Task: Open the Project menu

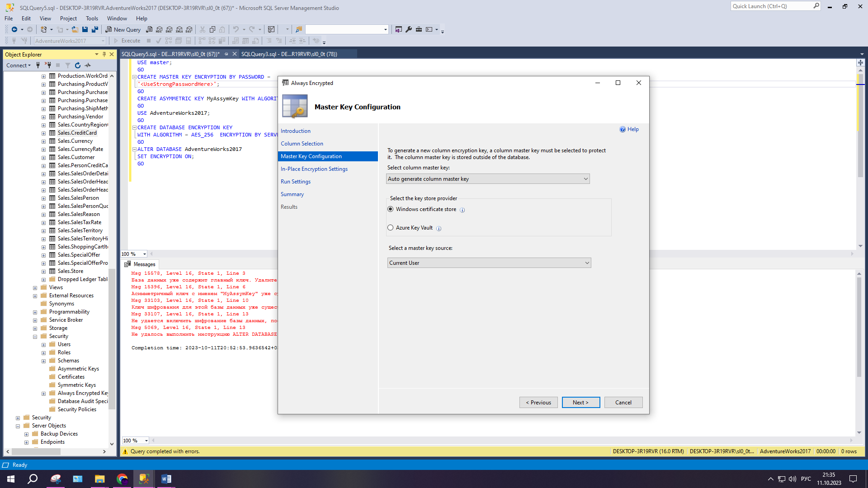Action: tap(68, 19)
